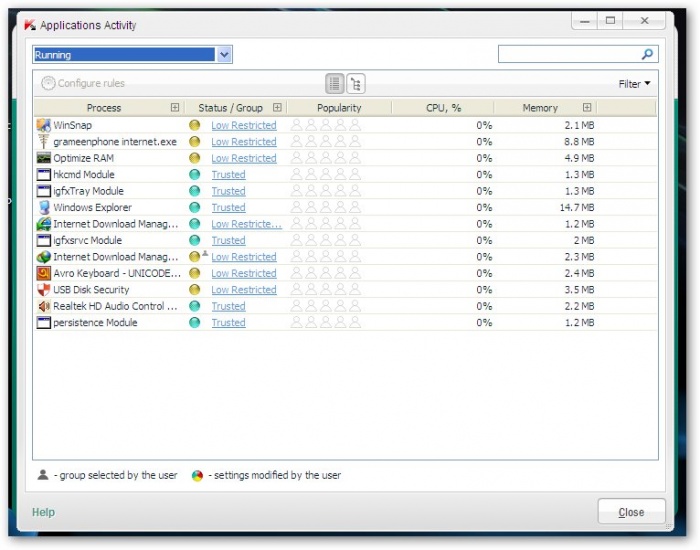Click the hkcmd Module window icon
Screen dimensions: 700x550
(x=43, y=175)
